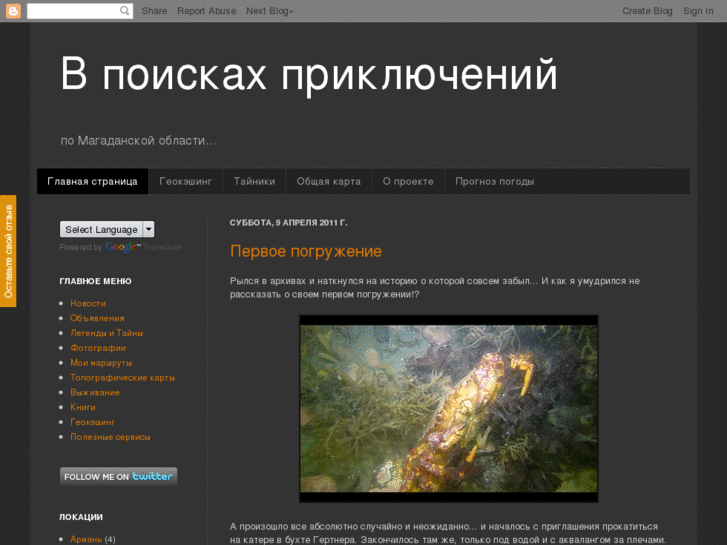The image size is (727, 545).
Task: Click the ГЛАВНОЕ МЕНЮ heading
Action: (x=96, y=281)
